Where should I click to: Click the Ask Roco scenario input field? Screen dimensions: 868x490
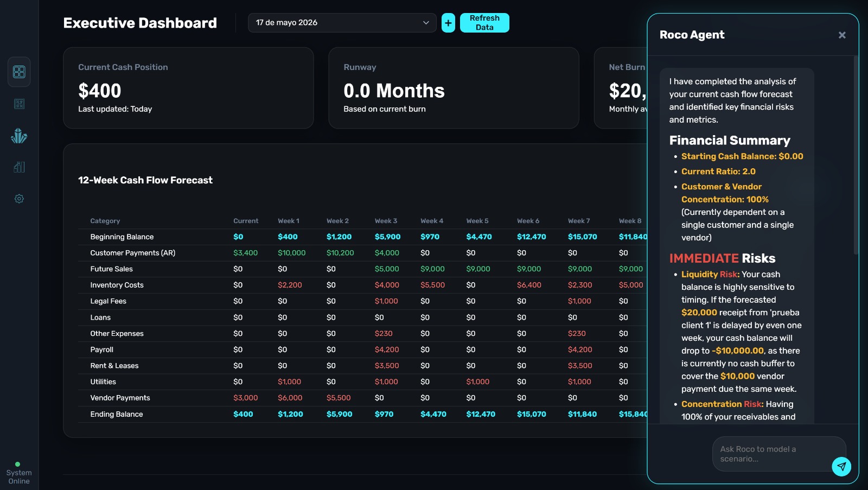click(x=779, y=454)
